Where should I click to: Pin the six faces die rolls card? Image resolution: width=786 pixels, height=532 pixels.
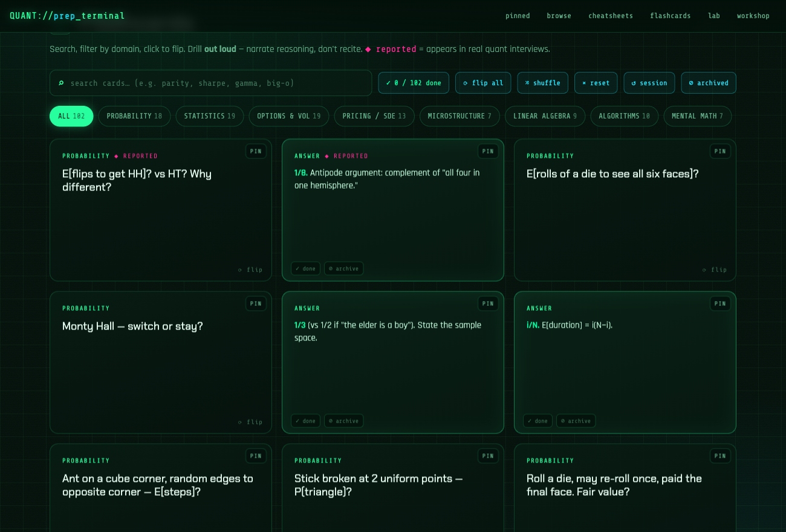point(720,151)
